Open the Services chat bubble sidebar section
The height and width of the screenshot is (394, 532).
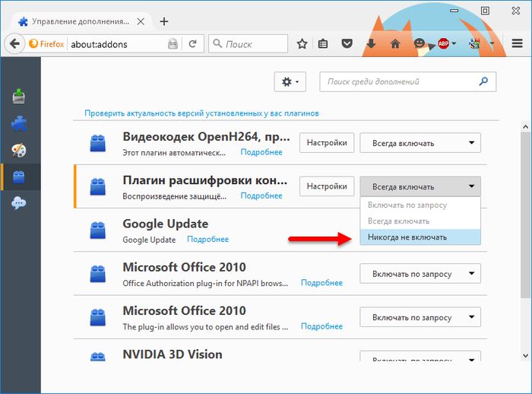pyautogui.click(x=19, y=203)
